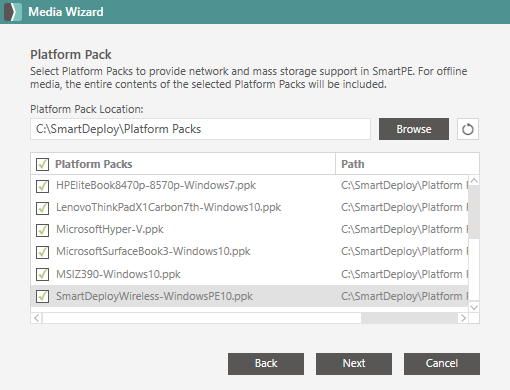The width and height of the screenshot is (510, 390).
Task: Click the refresh icon beside Browse
Action: tap(468, 129)
